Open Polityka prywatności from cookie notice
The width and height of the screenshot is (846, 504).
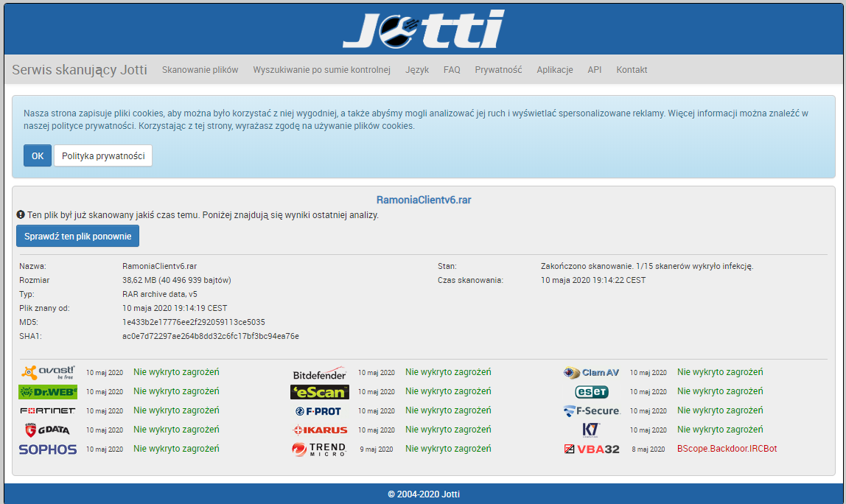(103, 155)
